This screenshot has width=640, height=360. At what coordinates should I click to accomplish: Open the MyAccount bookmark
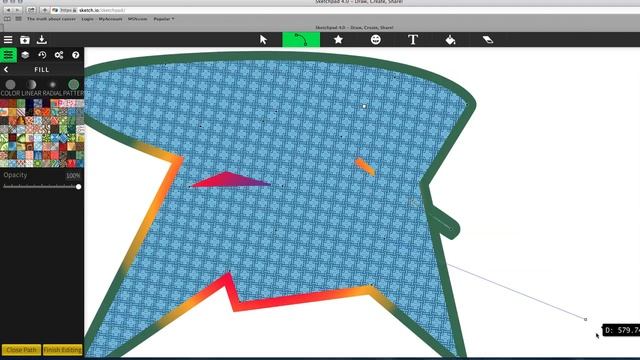point(110,19)
